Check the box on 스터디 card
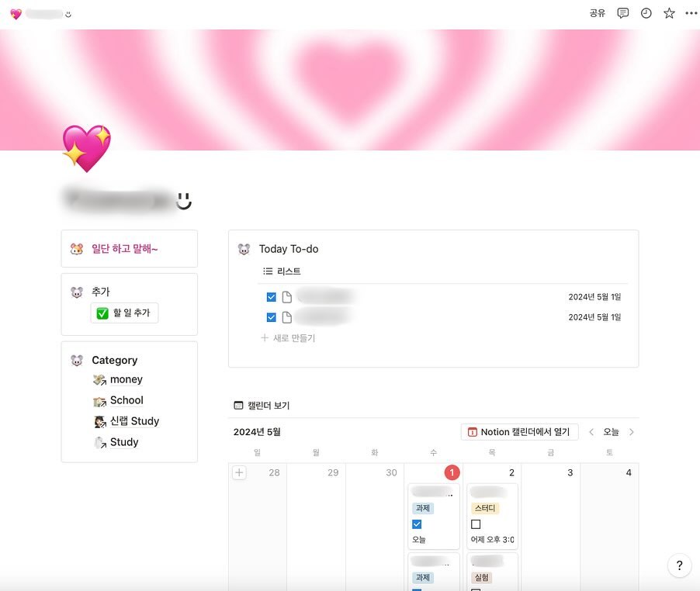Image resolution: width=700 pixels, height=591 pixels. click(476, 524)
